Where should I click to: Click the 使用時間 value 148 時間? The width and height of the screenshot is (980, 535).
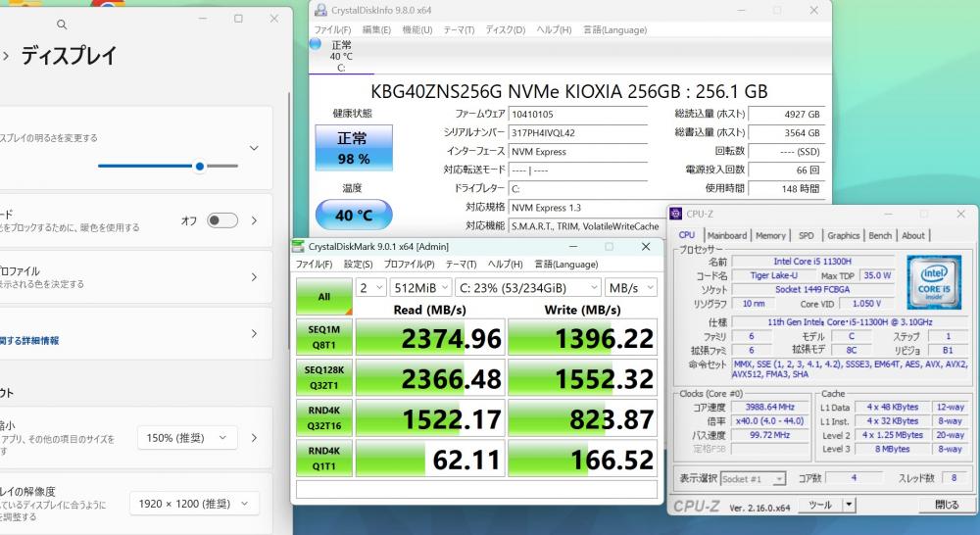click(786, 189)
